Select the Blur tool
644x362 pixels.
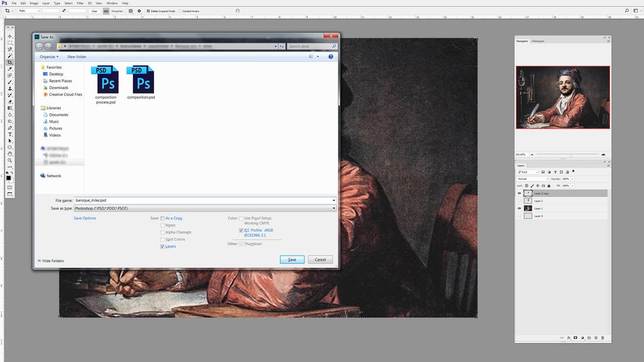point(10,115)
